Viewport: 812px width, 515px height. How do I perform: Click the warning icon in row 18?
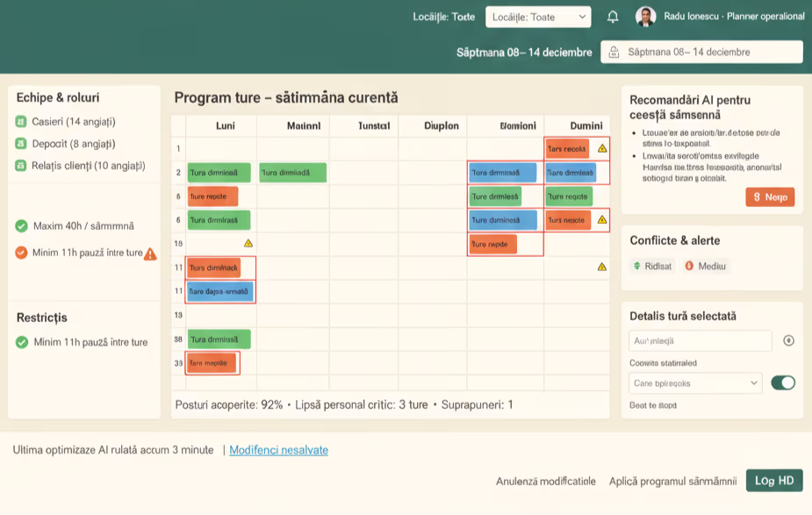(x=248, y=243)
